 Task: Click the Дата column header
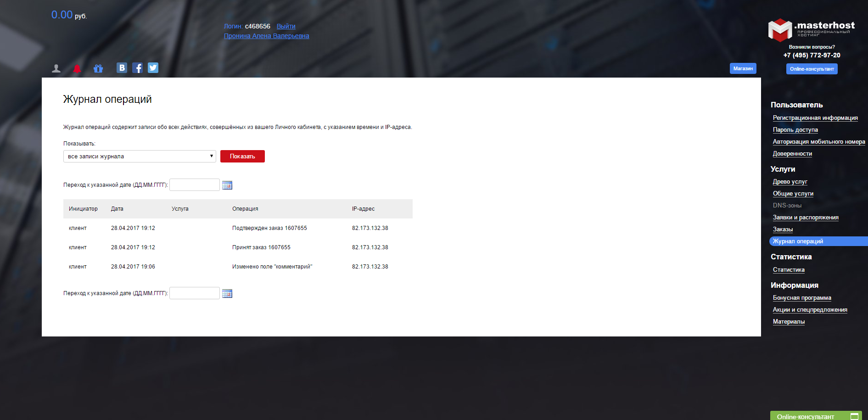coord(117,209)
